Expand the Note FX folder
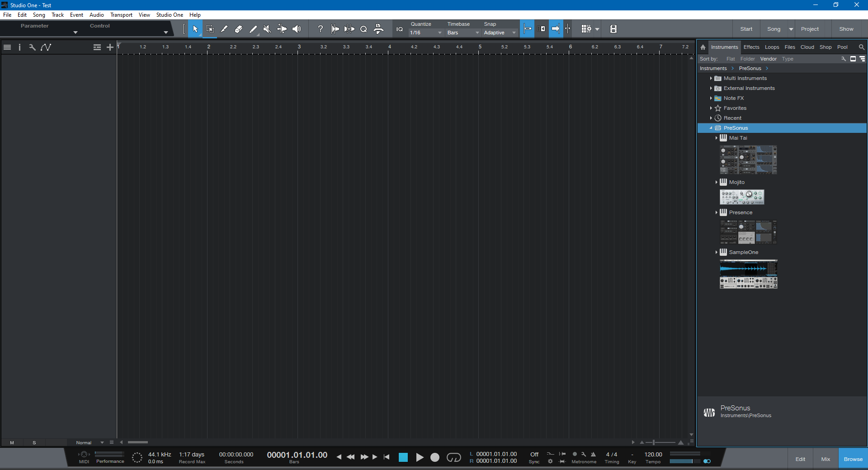868x470 pixels. [x=711, y=98]
